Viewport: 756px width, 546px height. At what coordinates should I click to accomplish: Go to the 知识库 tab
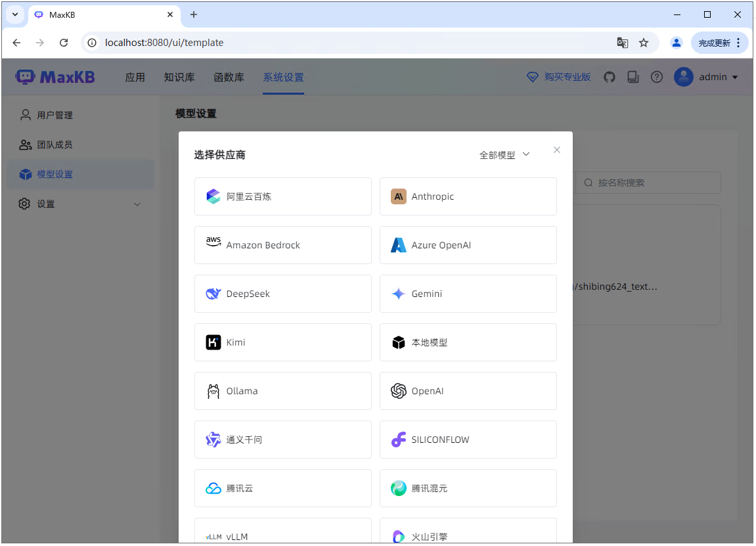coord(179,77)
